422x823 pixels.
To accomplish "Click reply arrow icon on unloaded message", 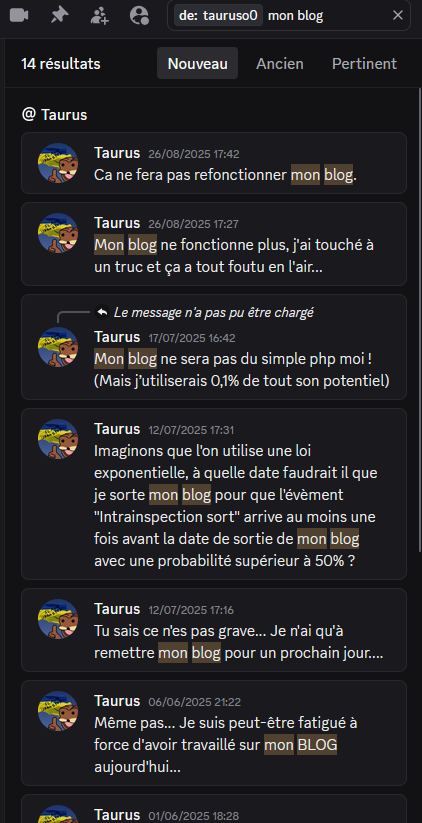I will 102,312.
